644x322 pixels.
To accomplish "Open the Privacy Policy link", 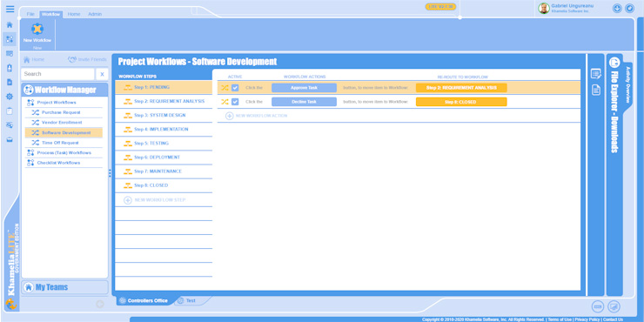I will point(587,319).
